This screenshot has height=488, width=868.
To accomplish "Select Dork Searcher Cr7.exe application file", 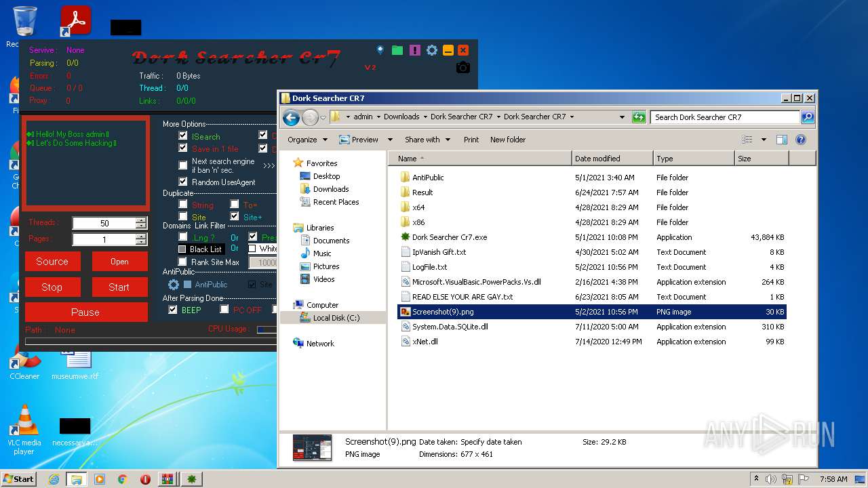I will point(450,237).
